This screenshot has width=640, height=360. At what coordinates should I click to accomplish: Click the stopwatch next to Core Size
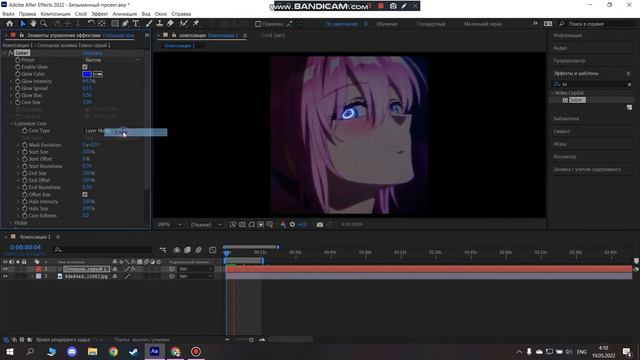tap(18, 102)
